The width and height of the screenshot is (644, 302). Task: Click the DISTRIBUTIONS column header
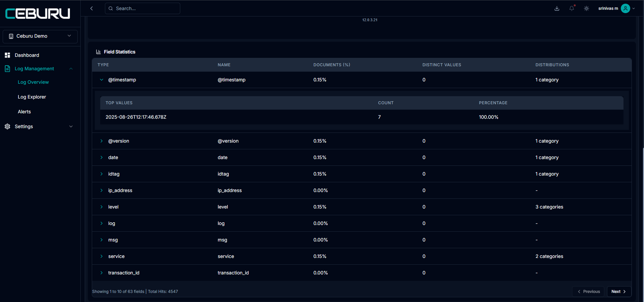click(x=552, y=65)
